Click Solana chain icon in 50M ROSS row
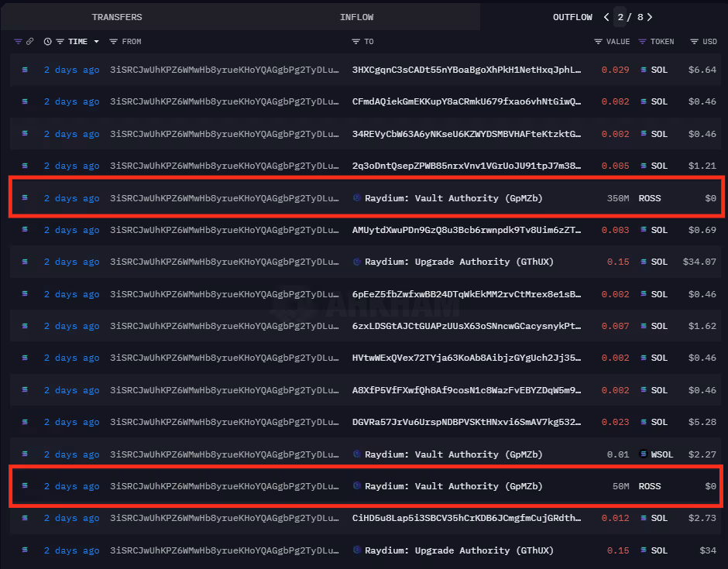The image size is (728, 569). click(25, 485)
